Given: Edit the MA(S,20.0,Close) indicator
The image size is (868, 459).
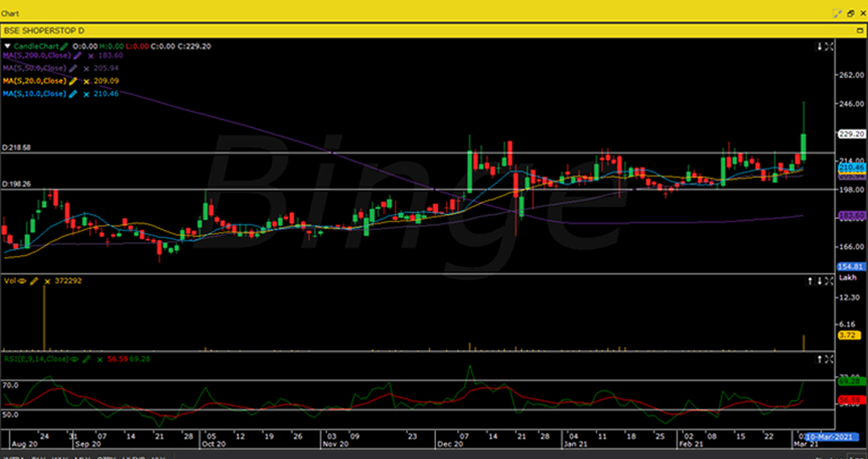Looking at the screenshot, I should pos(74,81).
